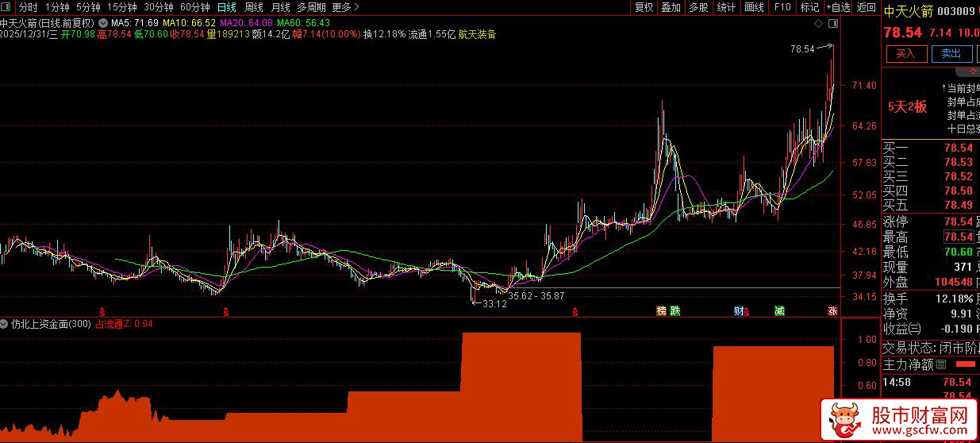Click the 收益(三) row label
980x443 pixels.
[x=902, y=329]
